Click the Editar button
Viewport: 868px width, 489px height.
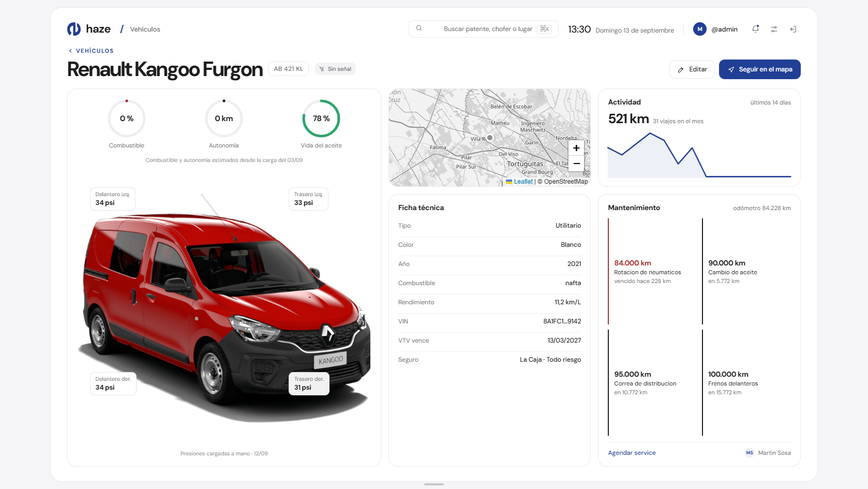[692, 69]
